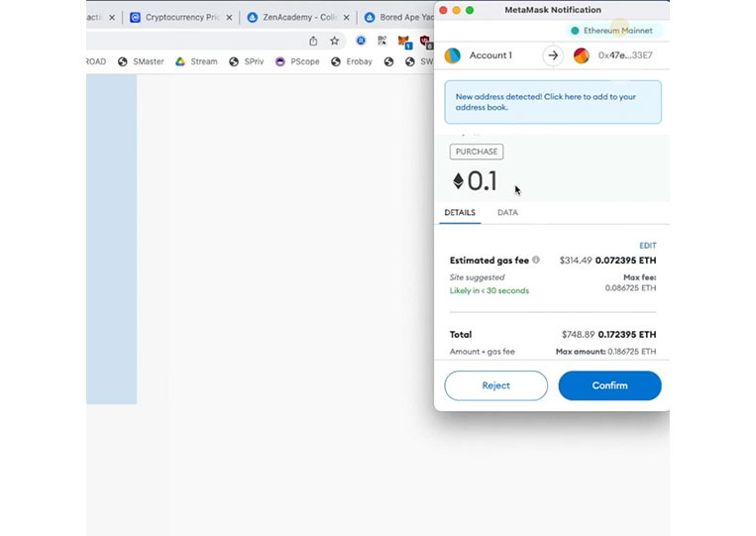Screen dimensions: 756x536
Task: Close the MetaMask Notification window
Action: point(444,10)
